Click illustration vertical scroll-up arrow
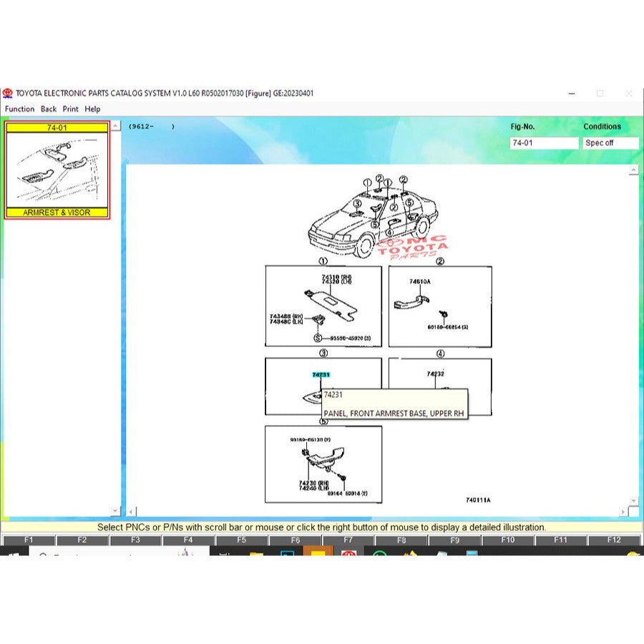The width and height of the screenshot is (644, 644). (x=633, y=170)
